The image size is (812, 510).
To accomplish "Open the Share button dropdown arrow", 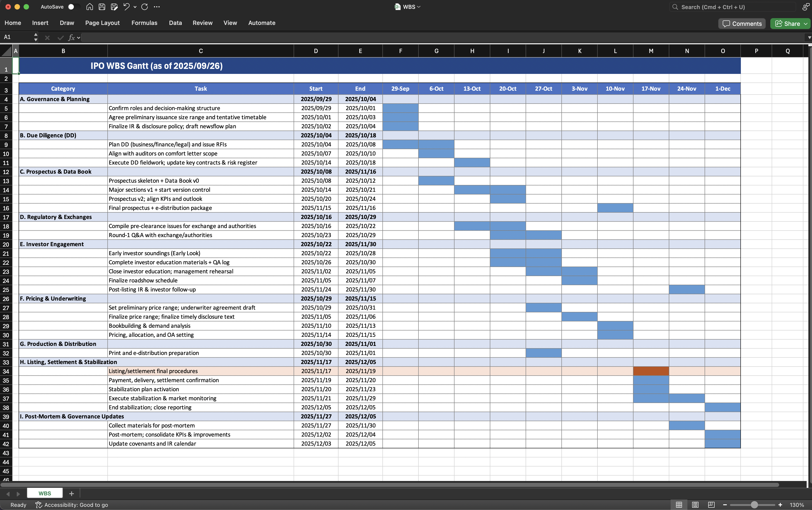I will pos(806,24).
